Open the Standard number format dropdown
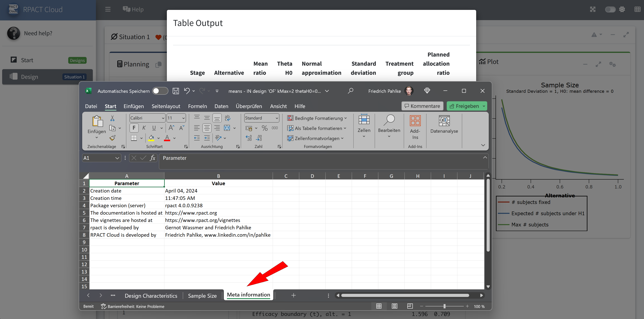644x319 pixels. click(277, 118)
